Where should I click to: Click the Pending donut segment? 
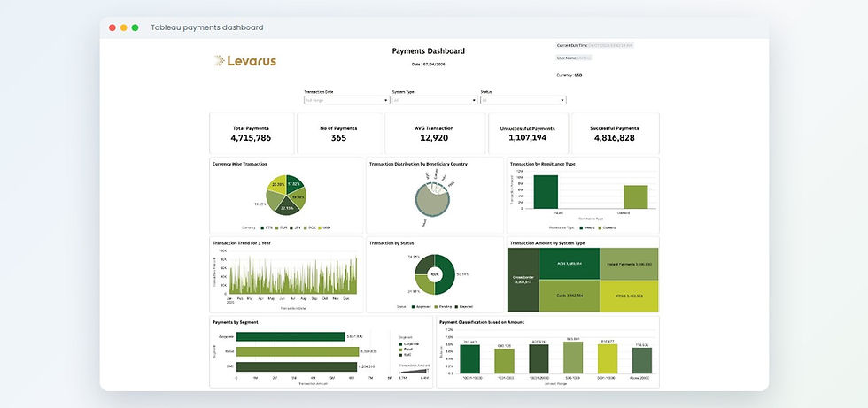click(424, 284)
